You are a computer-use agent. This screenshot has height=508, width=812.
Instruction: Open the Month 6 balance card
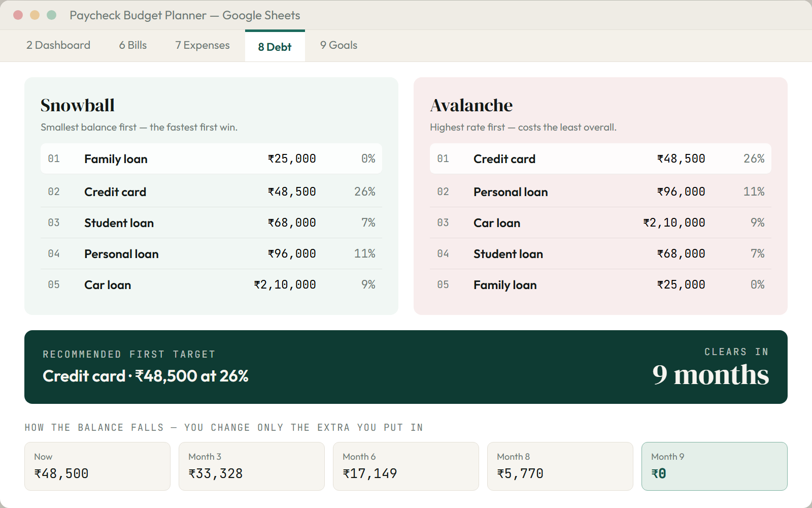click(x=406, y=466)
